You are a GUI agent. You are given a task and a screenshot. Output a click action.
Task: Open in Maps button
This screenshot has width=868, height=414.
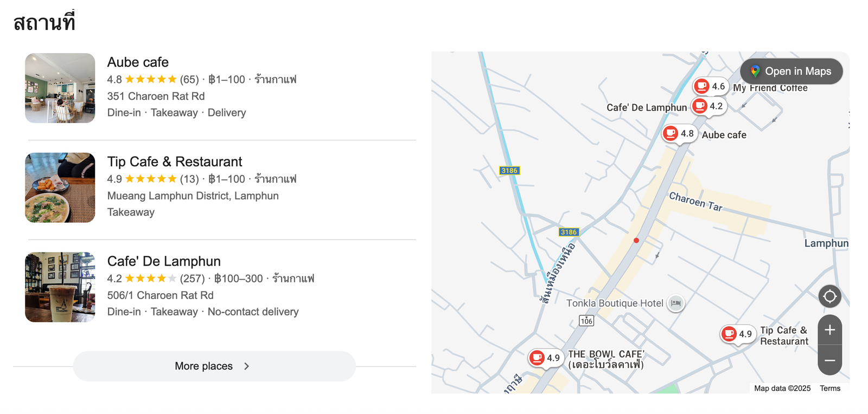791,72
